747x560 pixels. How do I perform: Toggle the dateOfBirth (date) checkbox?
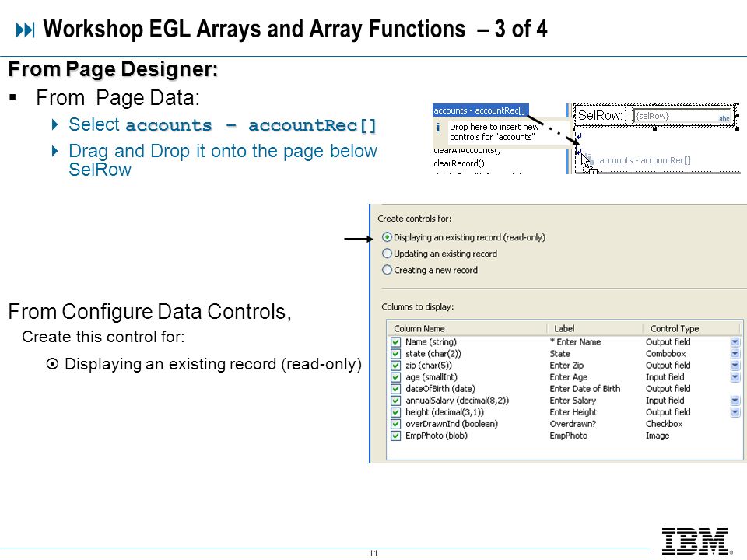pyautogui.click(x=395, y=389)
